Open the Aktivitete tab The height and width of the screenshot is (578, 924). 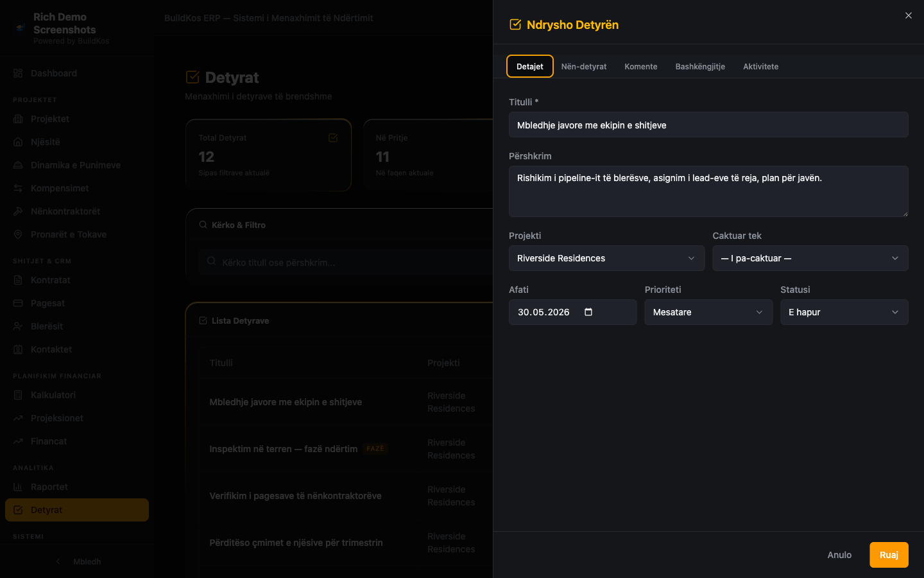(761, 66)
